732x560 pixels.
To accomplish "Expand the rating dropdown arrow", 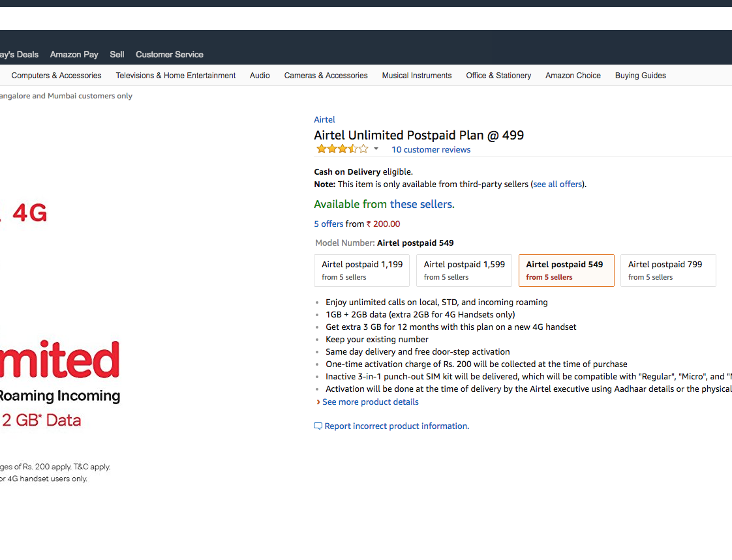I will click(x=376, y=149).
